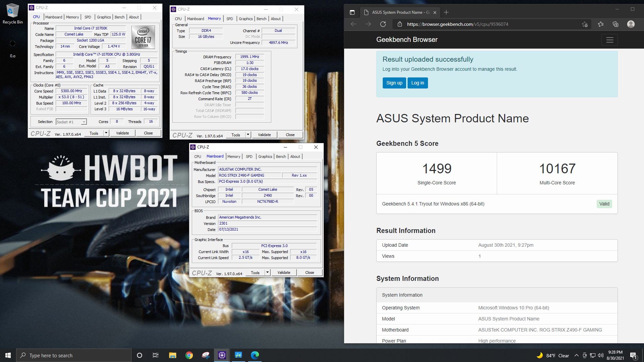Open the taskbar clock showing 9:28 PM

tap(615, 355)
